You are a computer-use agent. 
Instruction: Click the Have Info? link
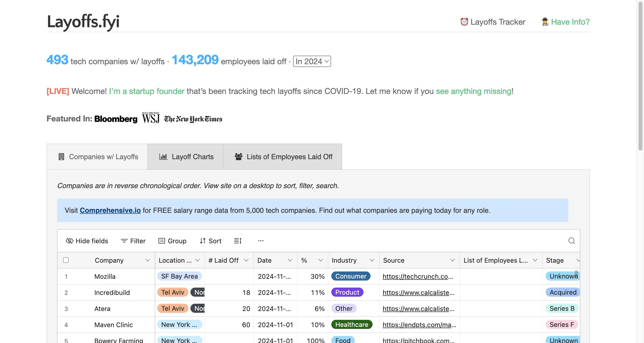point(570,22)
